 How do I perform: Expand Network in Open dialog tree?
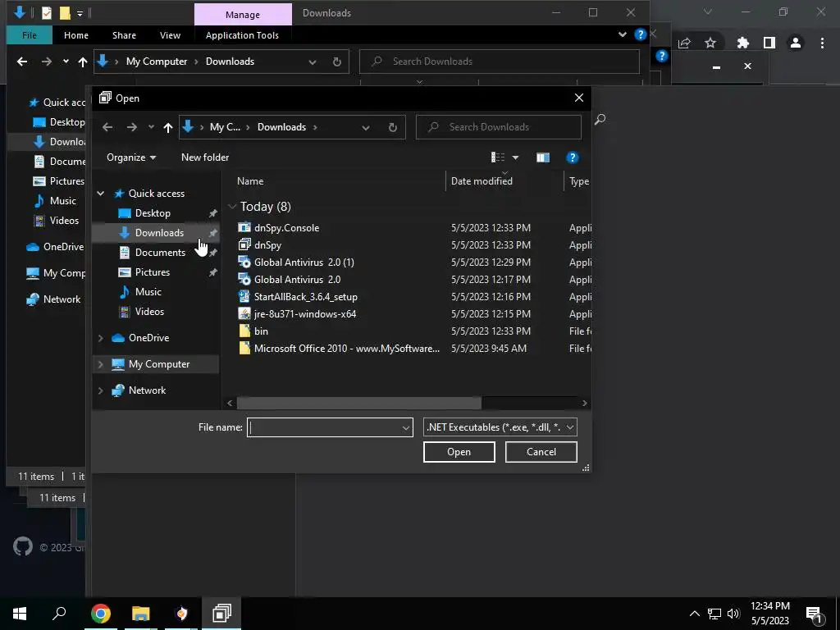click(x=100, y=390)
